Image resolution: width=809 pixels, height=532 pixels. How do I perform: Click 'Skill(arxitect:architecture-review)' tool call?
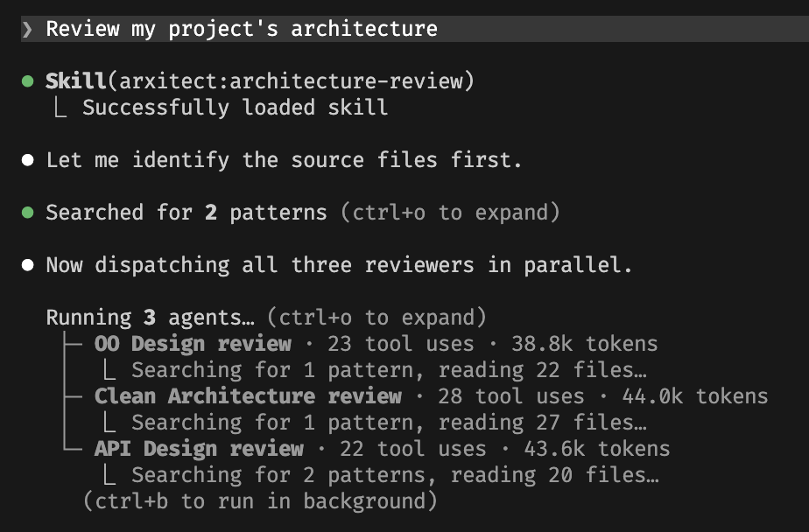coord(260,81)
